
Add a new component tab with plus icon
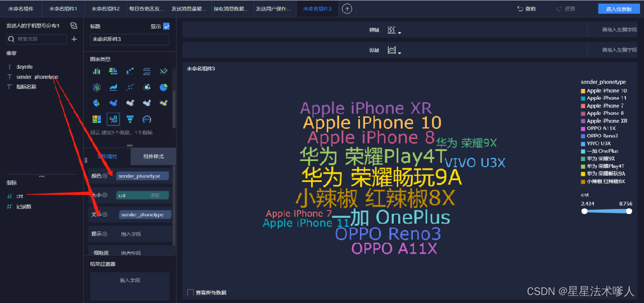(347, 8)
